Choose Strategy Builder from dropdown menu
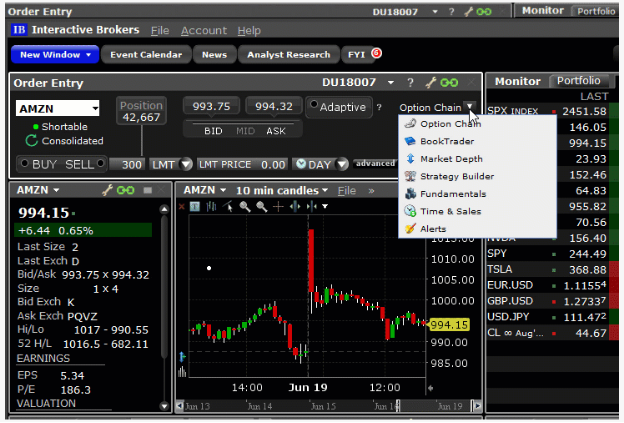This screenshot has height=423, width=624. click(478, 176)
